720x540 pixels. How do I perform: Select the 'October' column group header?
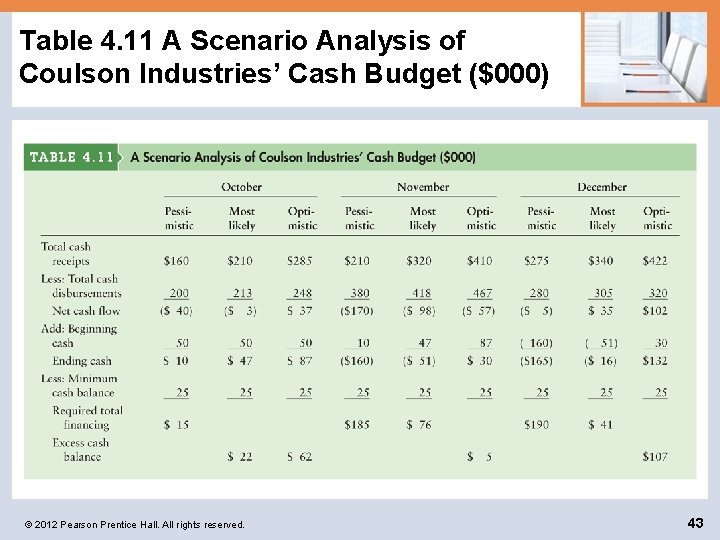point(241,187)
